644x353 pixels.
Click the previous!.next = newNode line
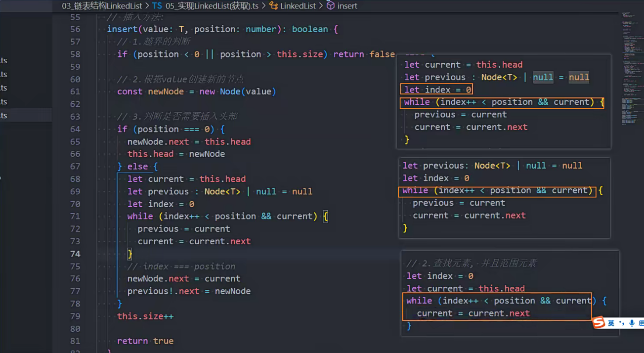[189, 291]
